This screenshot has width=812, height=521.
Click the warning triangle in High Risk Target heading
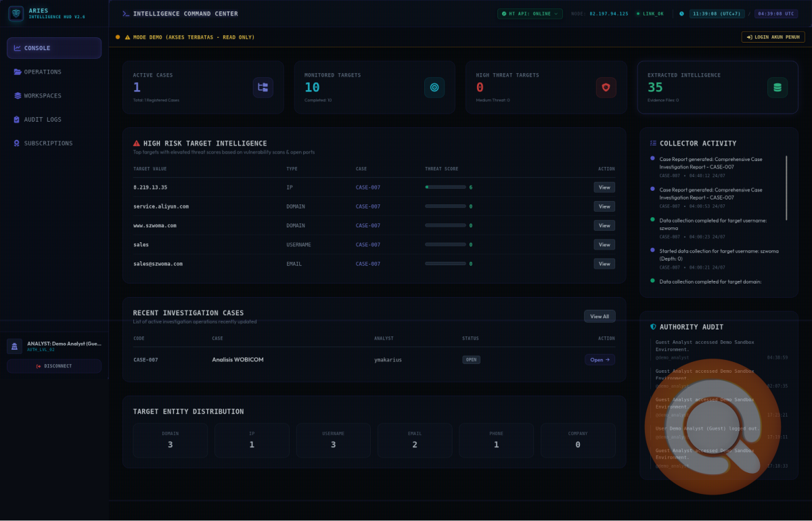[137, 143]
